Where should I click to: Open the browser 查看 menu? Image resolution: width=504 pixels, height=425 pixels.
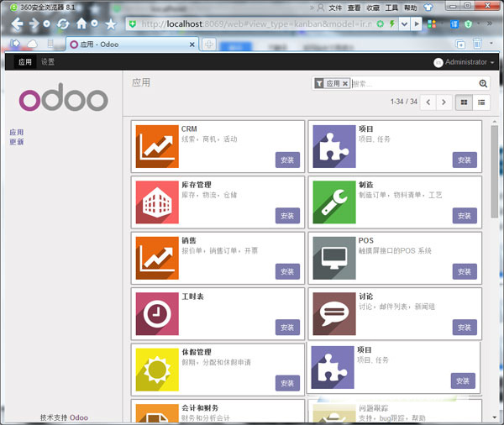[x=354, y=8]
